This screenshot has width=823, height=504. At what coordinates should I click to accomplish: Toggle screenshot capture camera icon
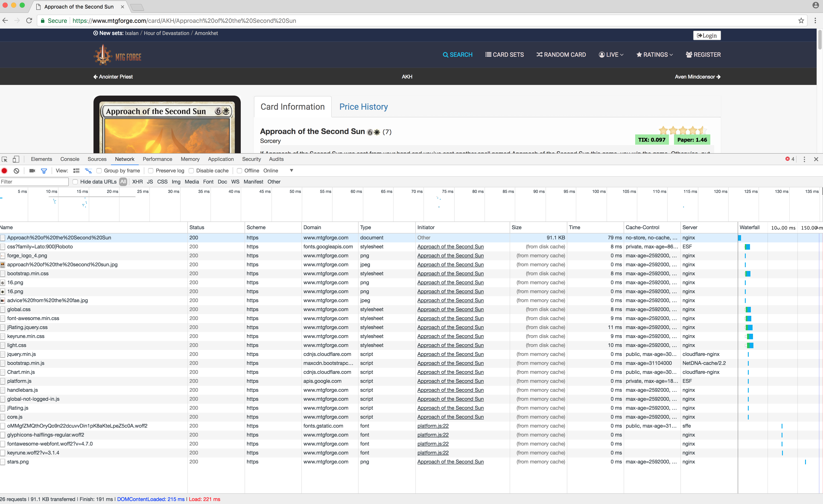tap(32, 171)
